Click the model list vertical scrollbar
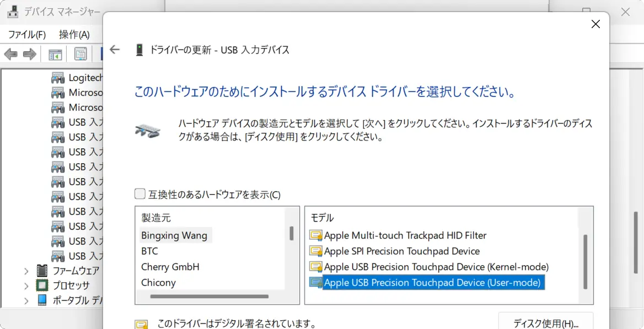 [x=585, y=261]
